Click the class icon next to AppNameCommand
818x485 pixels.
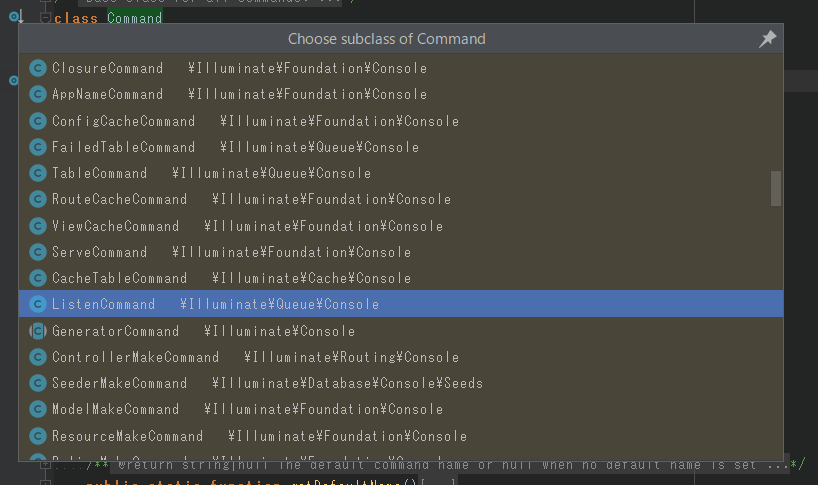pos(38,95)
